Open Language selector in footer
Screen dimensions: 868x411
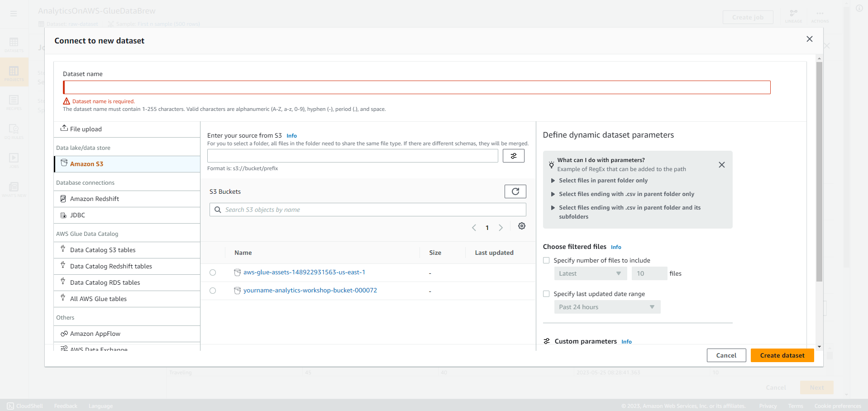coord(100,406)
